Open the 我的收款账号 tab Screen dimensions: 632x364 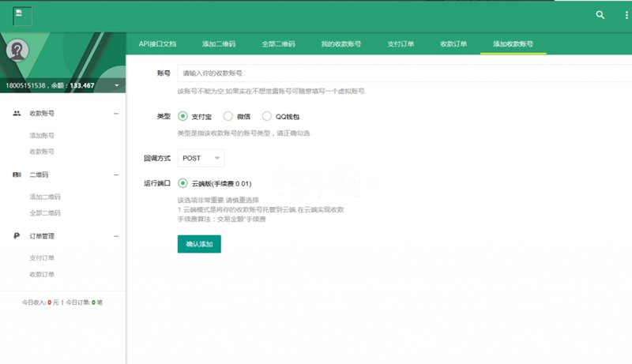(341, 44)
